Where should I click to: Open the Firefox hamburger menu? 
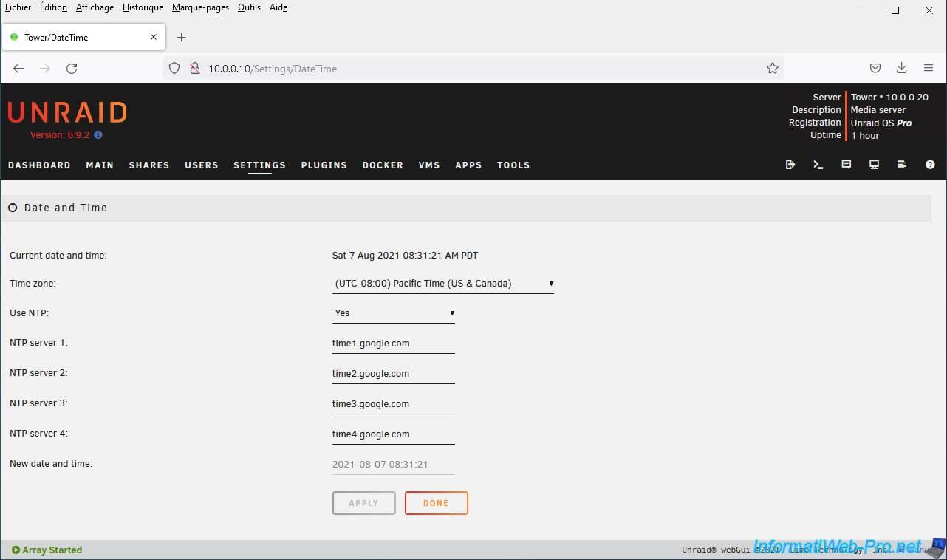click(929, 68)
